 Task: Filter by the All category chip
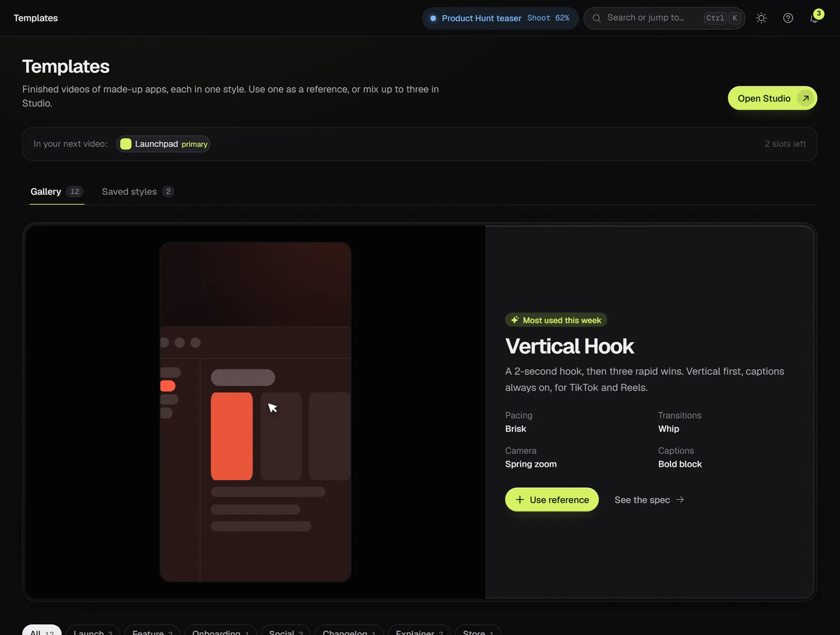click(42, 630)
